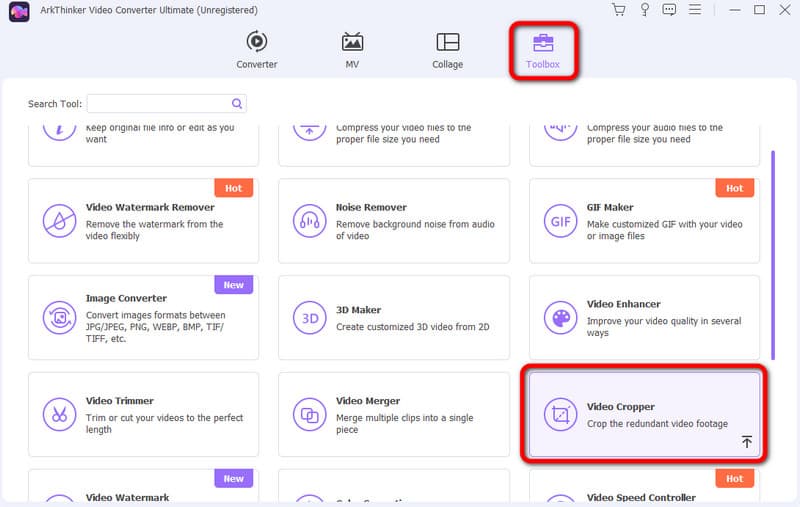Open the Video Enhancer title
The width and height of the screenshot is (800, 507).
(623, 304)
